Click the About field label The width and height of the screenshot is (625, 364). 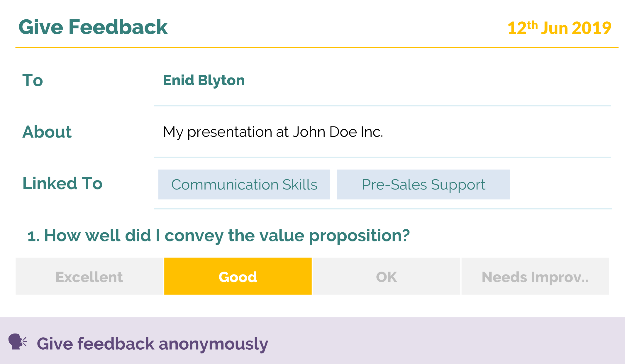coord(47,132)
